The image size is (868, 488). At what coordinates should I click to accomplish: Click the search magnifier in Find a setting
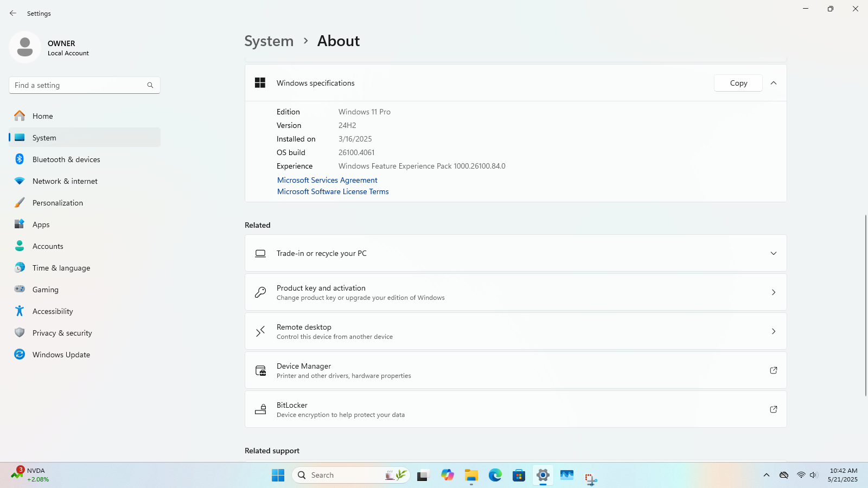150,85
